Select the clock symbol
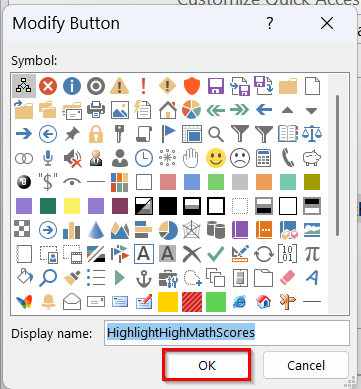Image resolution: width=361 pixels, height=389 pixels. 144,158
